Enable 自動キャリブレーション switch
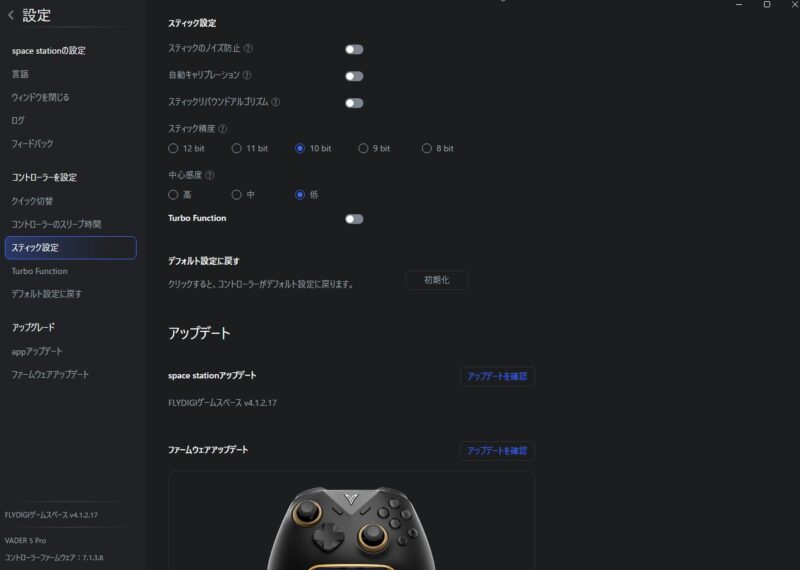Image resolution: width=800 pixels, height=570 pixels. click(354, 76)
